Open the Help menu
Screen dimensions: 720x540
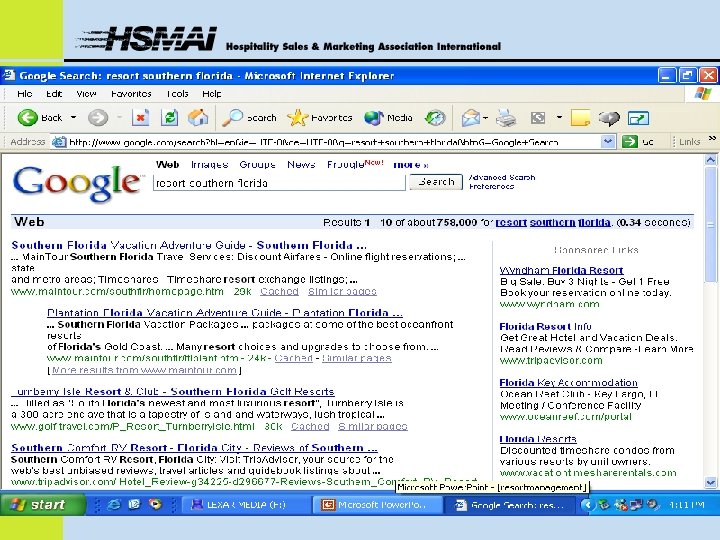coord(212,94)
